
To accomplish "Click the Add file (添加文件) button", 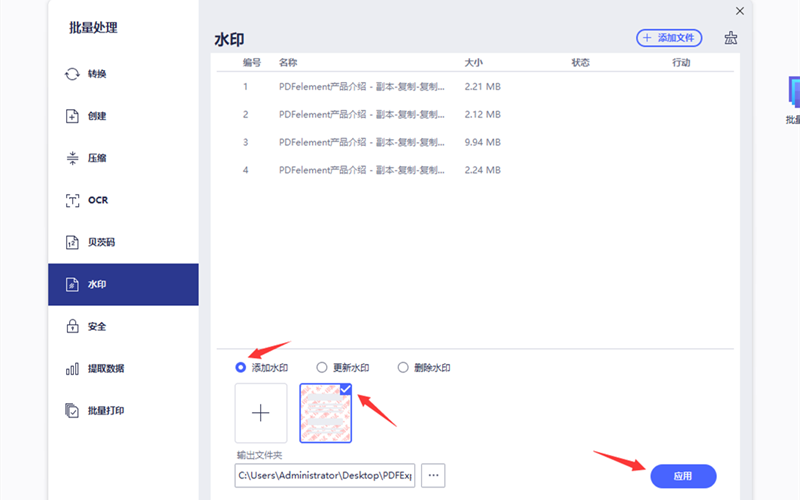I will 669,38.
